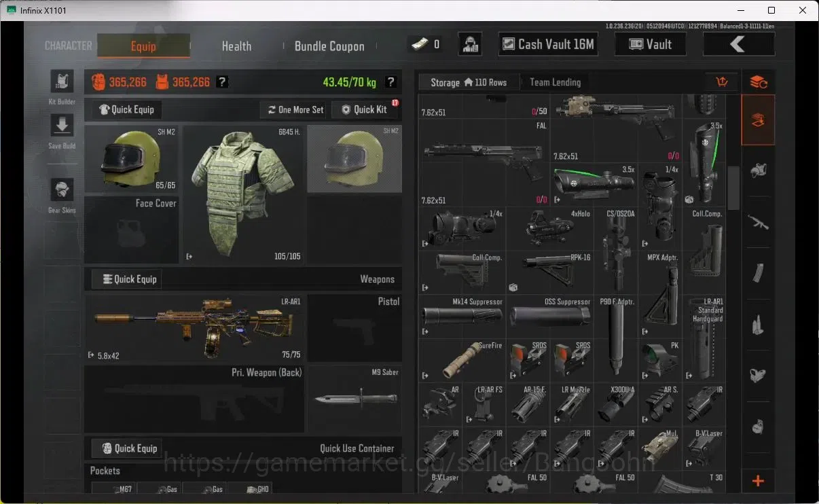819x504 pixels.
Task: Select the OSS Suppressor
Action: 549,317
